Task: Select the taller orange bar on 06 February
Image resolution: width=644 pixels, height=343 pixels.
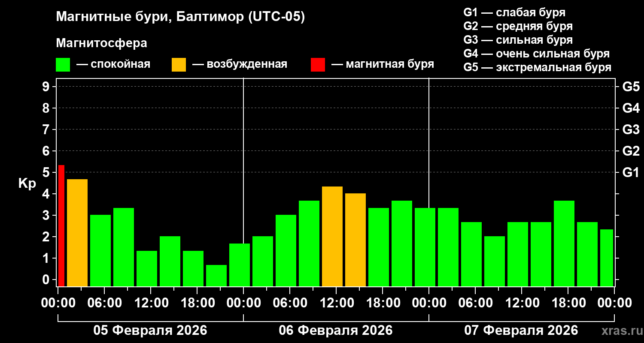Action: (332, 236)
